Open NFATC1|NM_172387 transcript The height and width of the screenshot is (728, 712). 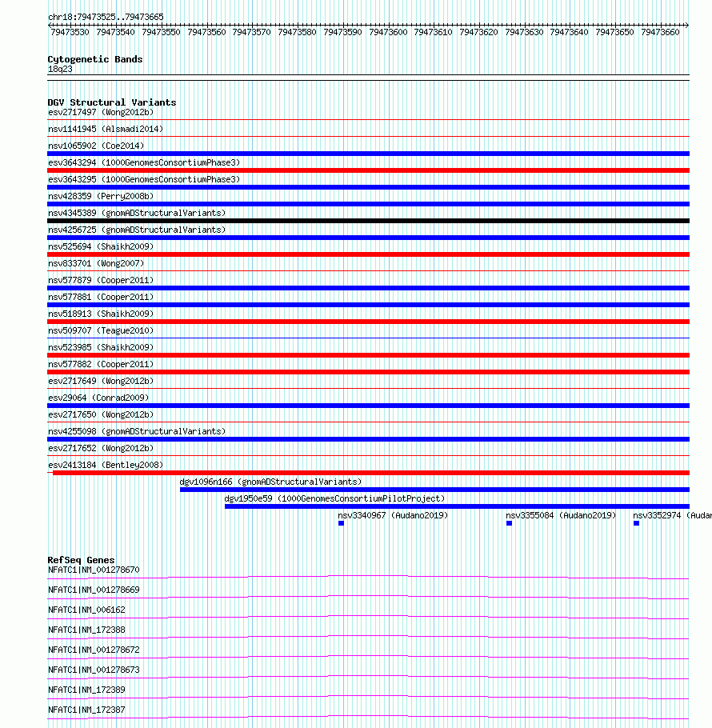point(86,710)
